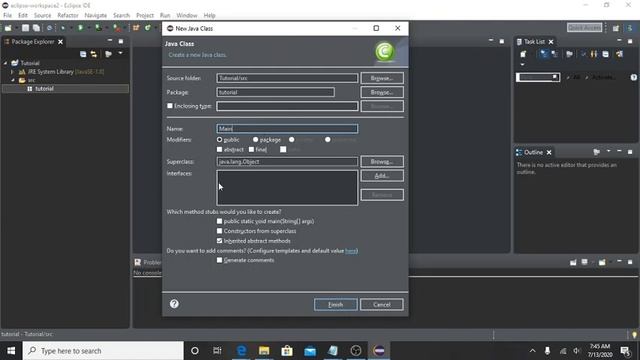Collapse the Tutorial project tree node
The height and width of the screenshot is (360, 640).
(5, 63)
